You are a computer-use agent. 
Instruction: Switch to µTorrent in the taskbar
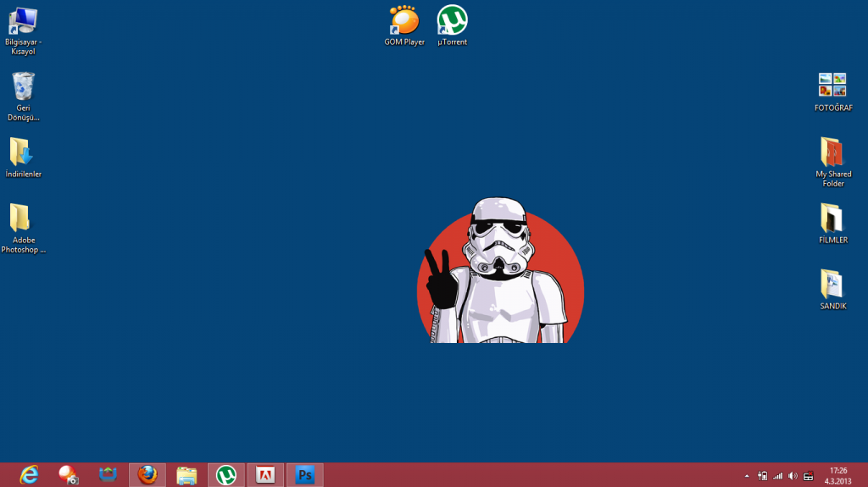tap(225, 475)
